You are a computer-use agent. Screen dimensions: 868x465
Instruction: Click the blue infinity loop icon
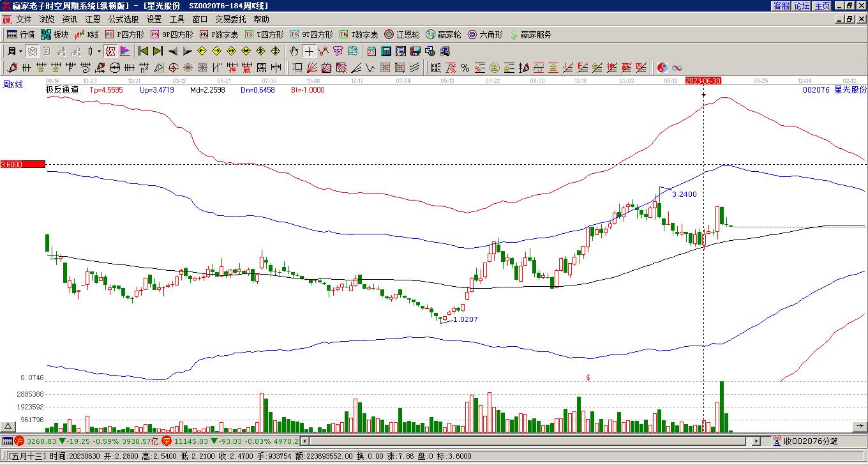pyautogui.click(x=677, y=68)
